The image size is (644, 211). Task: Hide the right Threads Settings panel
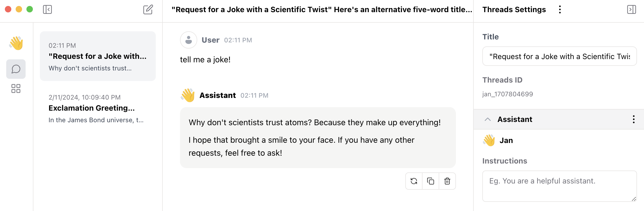tap(631, 10)
